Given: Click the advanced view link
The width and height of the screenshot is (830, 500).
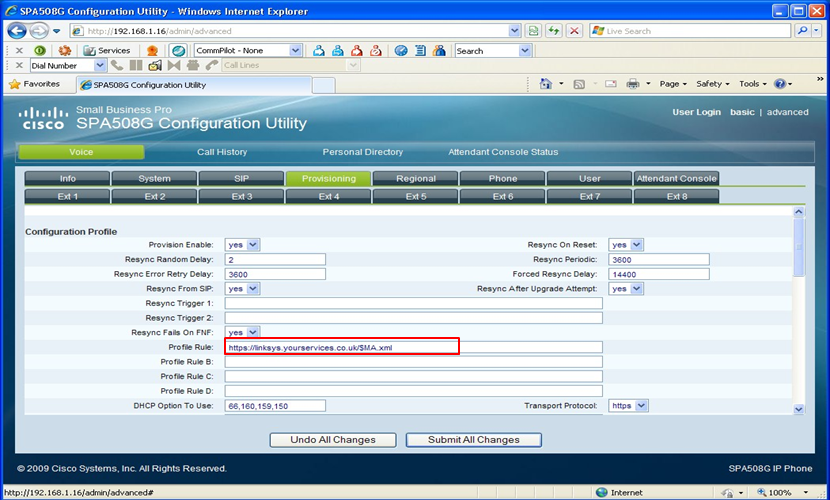Looking at the screenshot, I should (788, 112).
